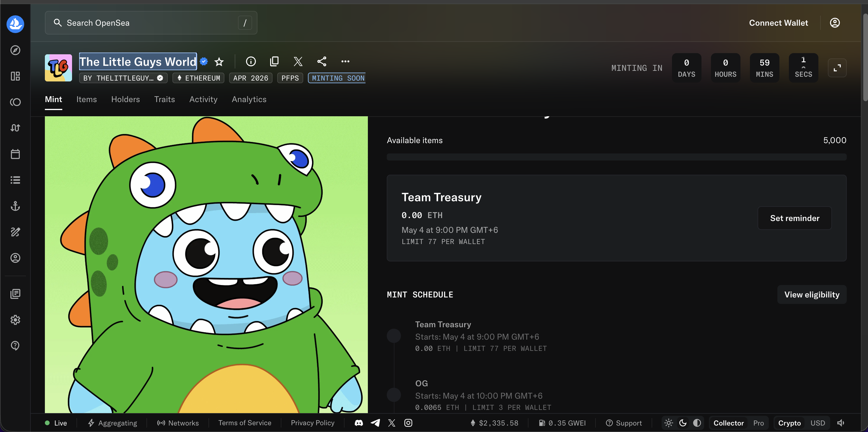
Task: Switch to the Items tab
Action: 87,99
